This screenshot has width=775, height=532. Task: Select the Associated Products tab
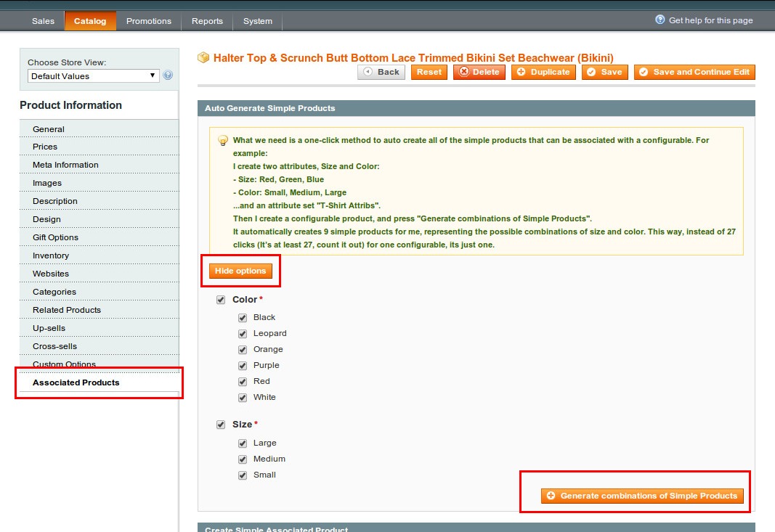100,382
